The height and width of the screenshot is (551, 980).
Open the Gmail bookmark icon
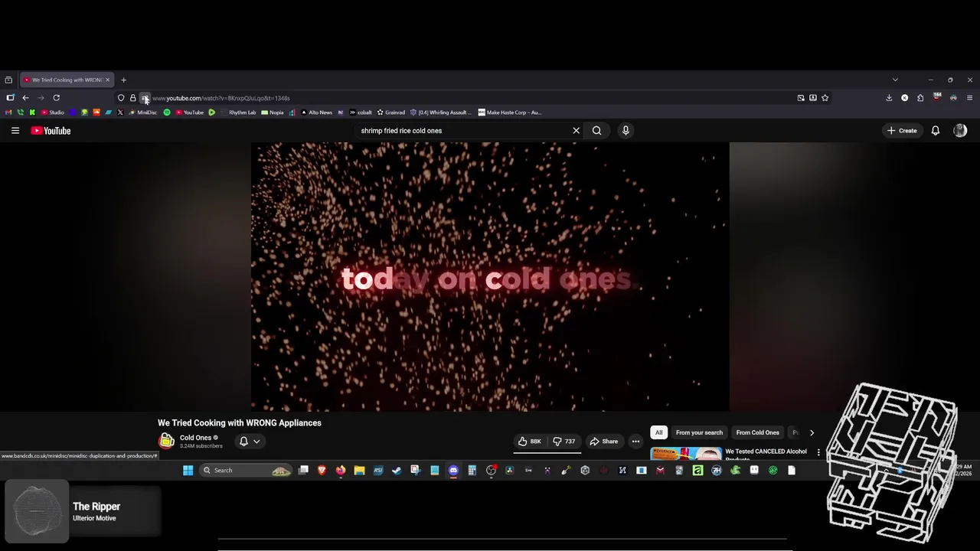8,112
